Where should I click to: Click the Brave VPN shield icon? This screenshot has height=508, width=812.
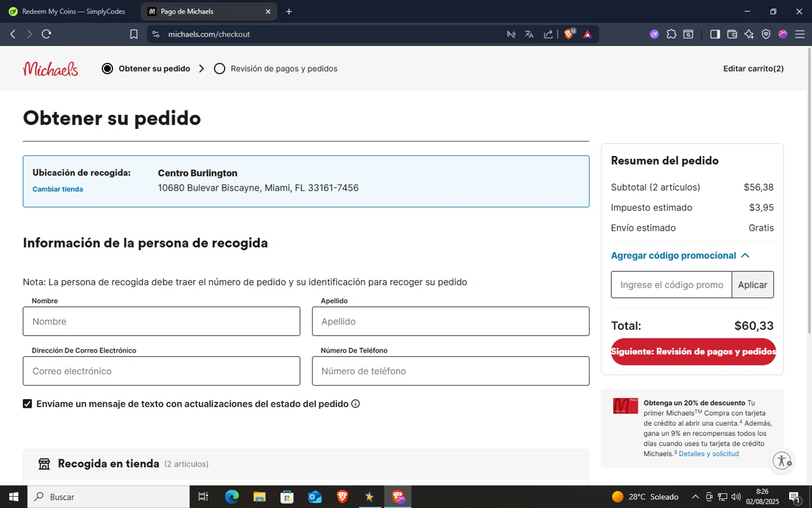766,34
